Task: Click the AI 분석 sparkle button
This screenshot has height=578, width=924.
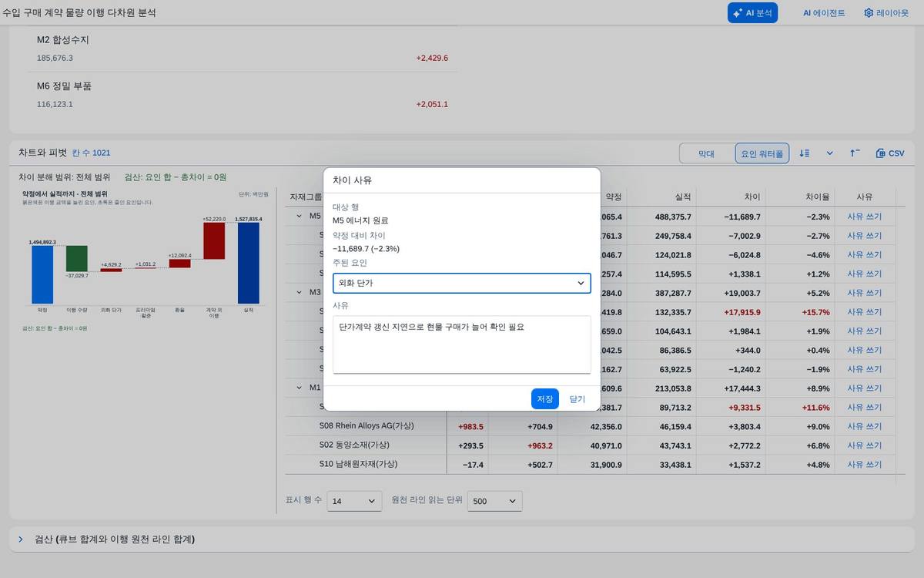Action: [x=752, y=13]
